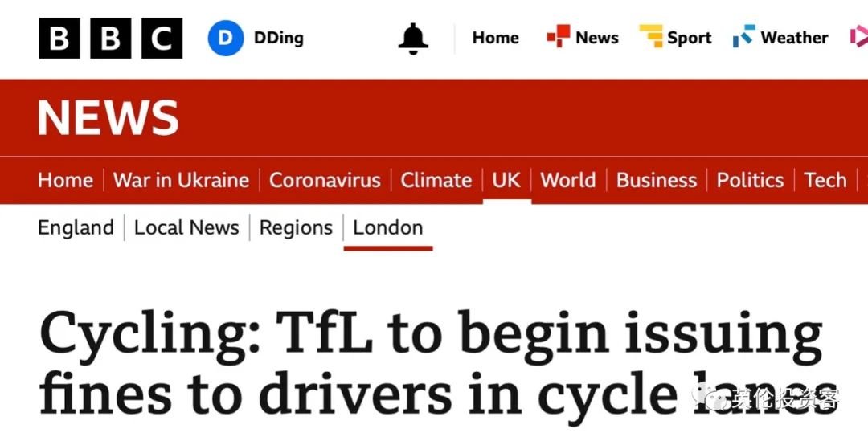Image resolution: width=868 pixels, height=437 pixels.
Task: Click the yellow Sport icon
Action: [651, 36]
